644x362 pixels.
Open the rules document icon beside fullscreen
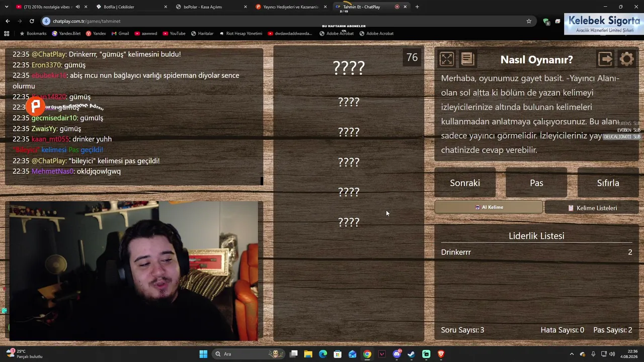click(467, 59)
